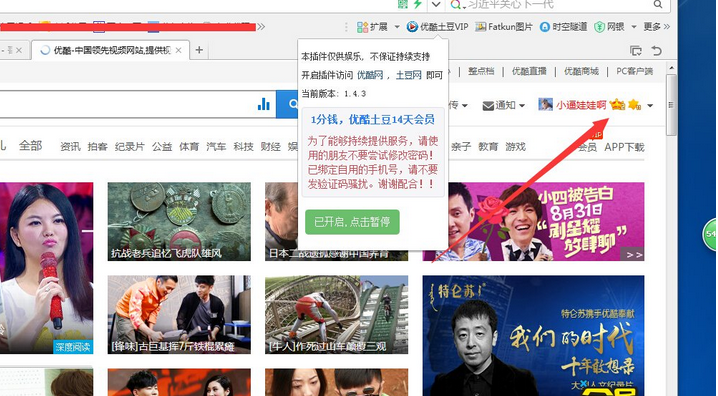Click 1分钱,优酷土豆14天会员 offer link
Screen dimensions: 718x396
point(372,120)
